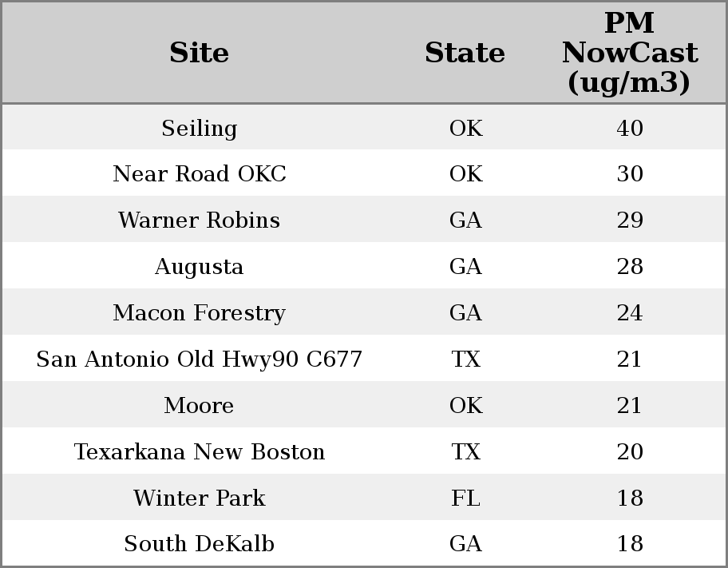
Task: Click the Macon Forestry site name
Action: point(199,313)
